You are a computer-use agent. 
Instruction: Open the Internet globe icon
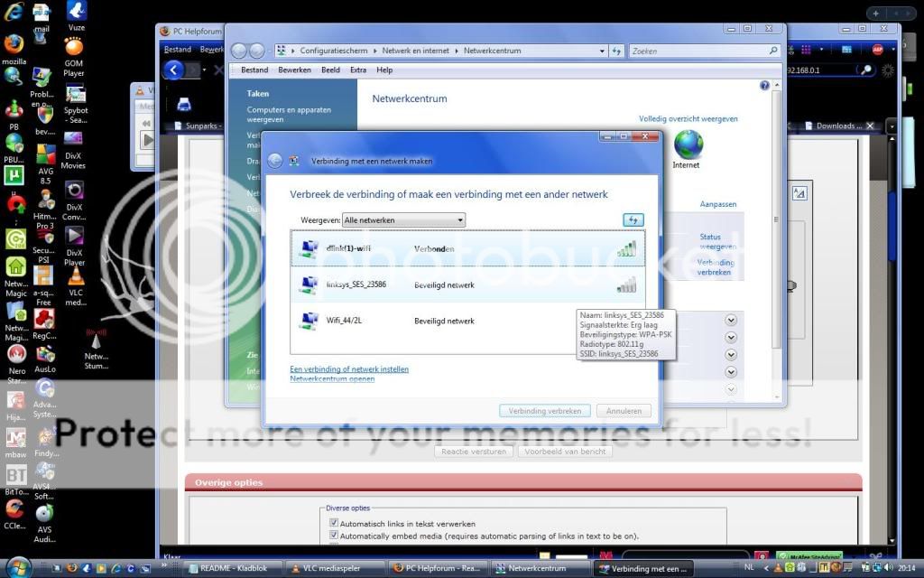(x=688, y=144)
